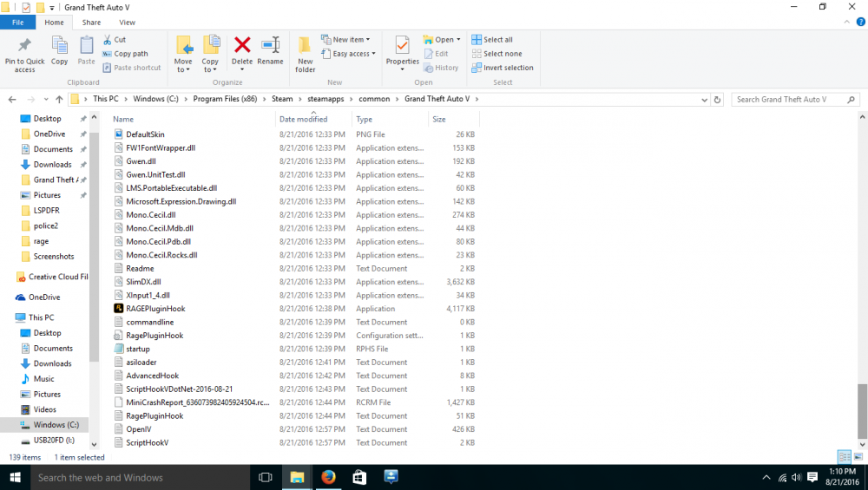Navigate to common in the breadcrumb
Image resolution: width=868 pixels, height=490 pixels.
(374, 99)
